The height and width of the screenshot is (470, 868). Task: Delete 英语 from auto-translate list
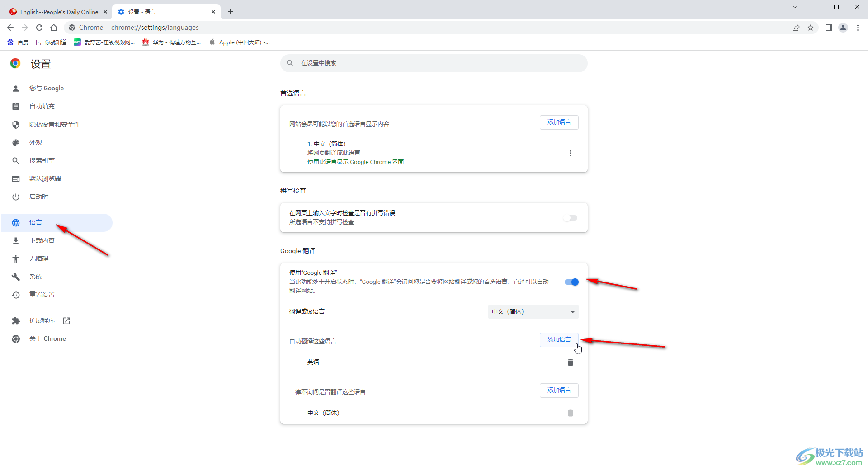click(x=570, y=362)
